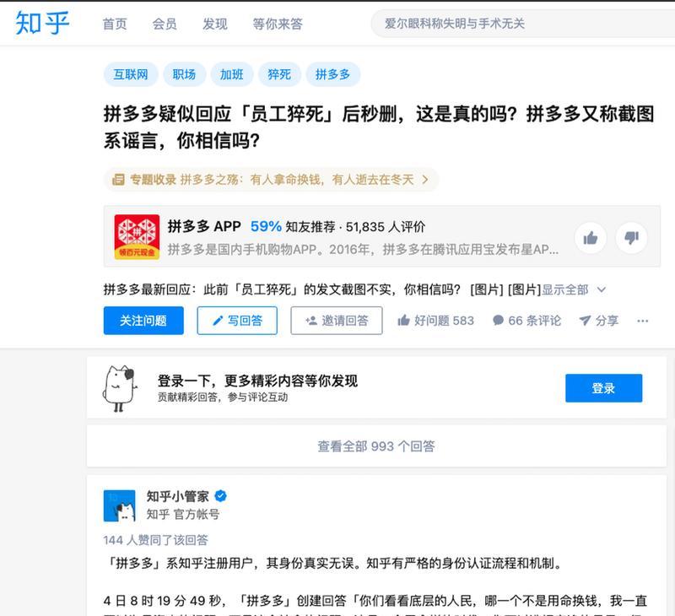Viewport: 675px width, 616px height.
Task: Click the chevron next to 显示全部
Action: tap(602, 289)
